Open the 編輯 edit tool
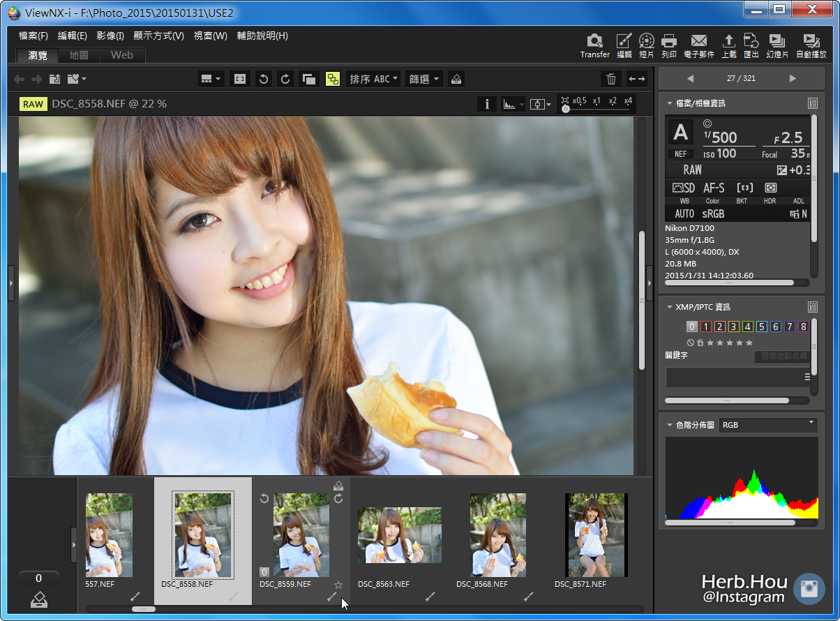Viewport: 840px width, 621px height. tap(623, 42)
